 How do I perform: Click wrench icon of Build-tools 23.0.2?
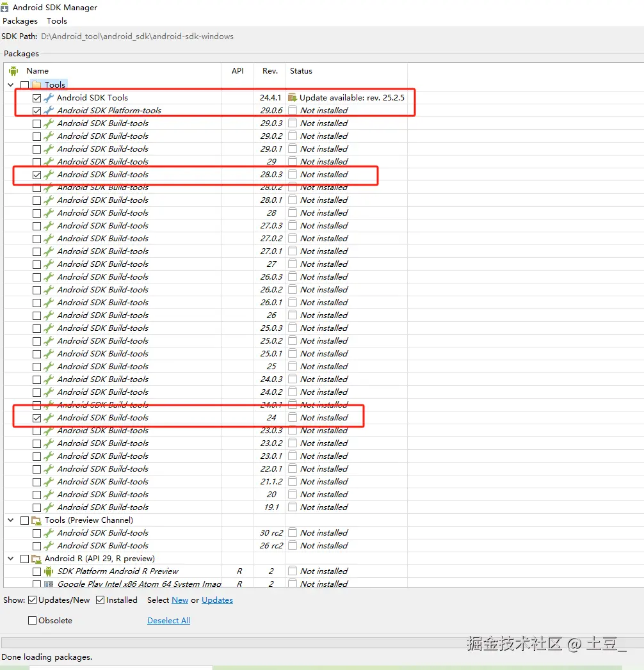click(x=49, y=443)
